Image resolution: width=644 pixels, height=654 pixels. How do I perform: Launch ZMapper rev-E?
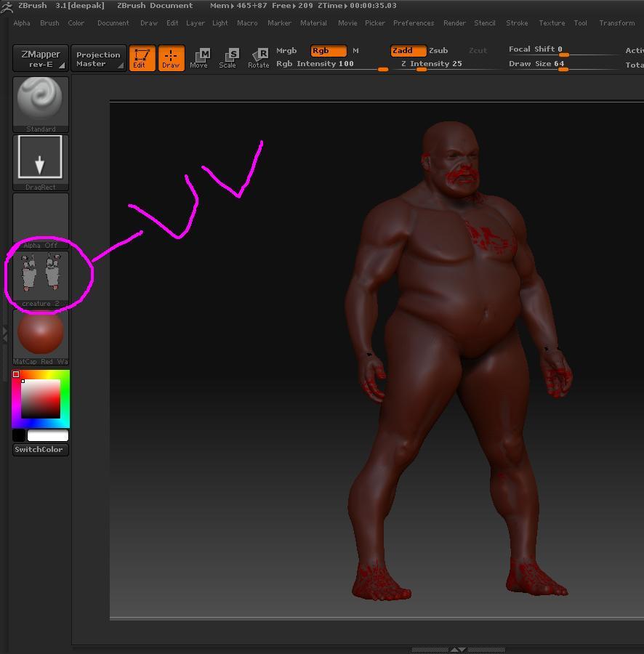point(41,58)
